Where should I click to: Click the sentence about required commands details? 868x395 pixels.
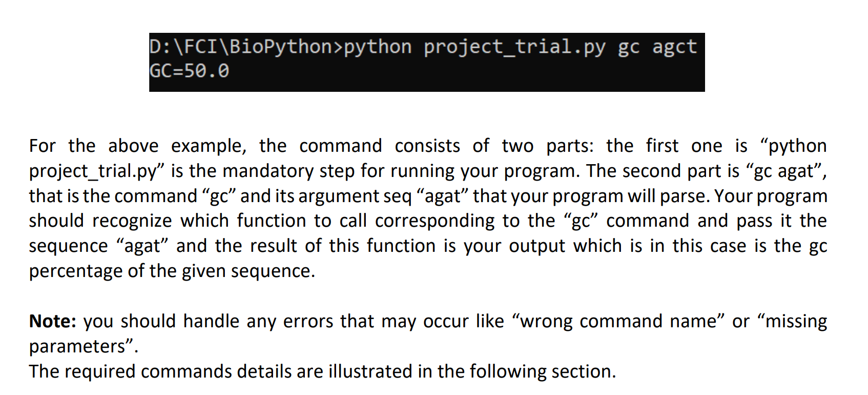point(322,371)
